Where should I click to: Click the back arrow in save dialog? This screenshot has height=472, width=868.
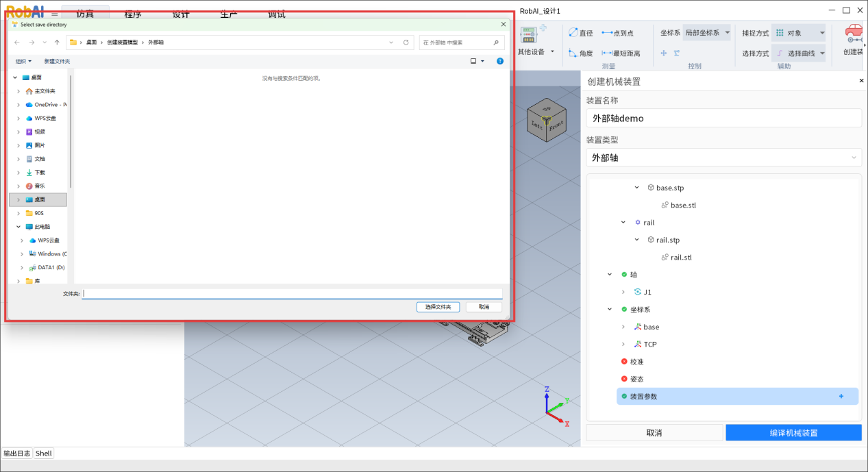pyautogui.click(x=17, y=42)
